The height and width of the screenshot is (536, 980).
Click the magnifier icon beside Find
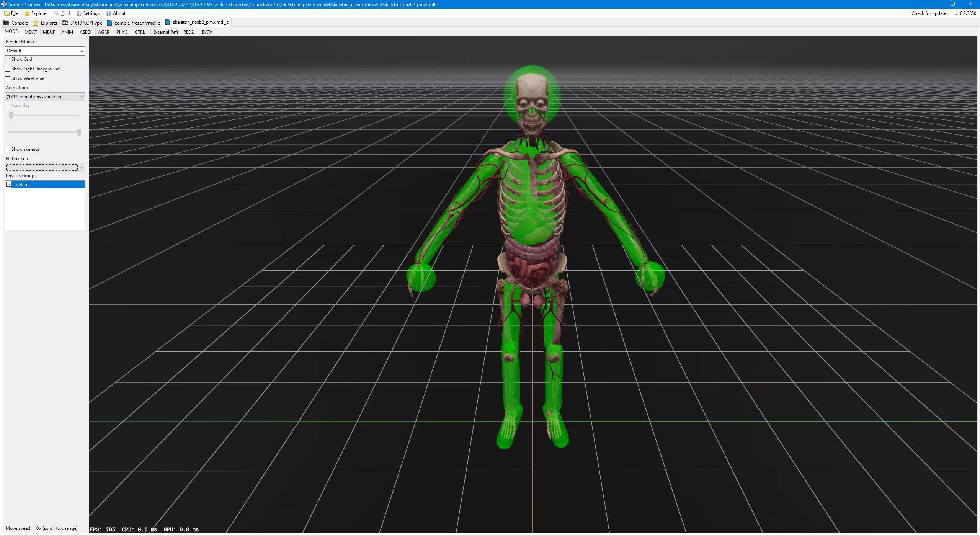coord(57,13)
